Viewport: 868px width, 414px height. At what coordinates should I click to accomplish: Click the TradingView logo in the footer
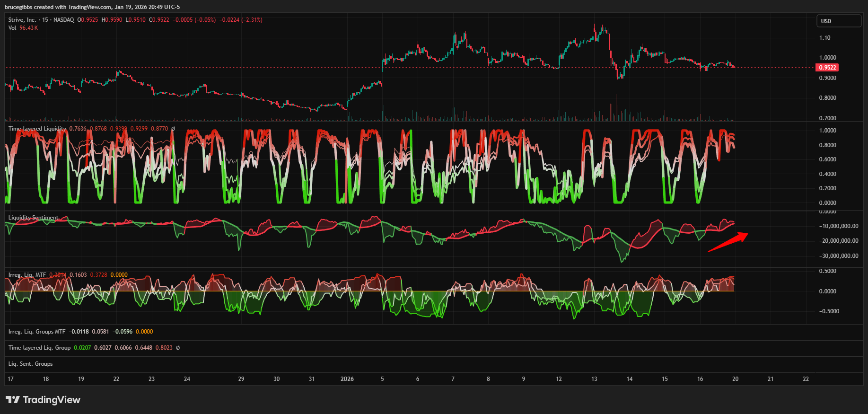click(43, 400)
